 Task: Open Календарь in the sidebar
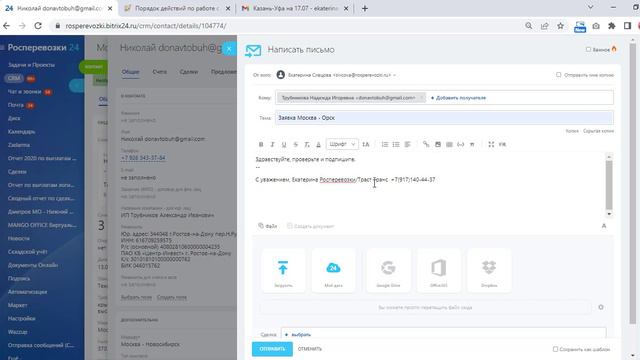coord(21,132)
